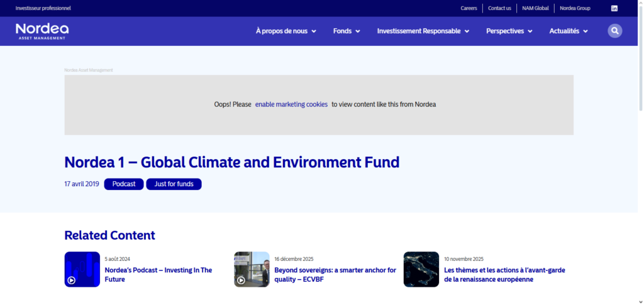This screenshot has height=305, width=644.
Task: Click the enable marketing cookies link
Action: [x=291, y=104]
